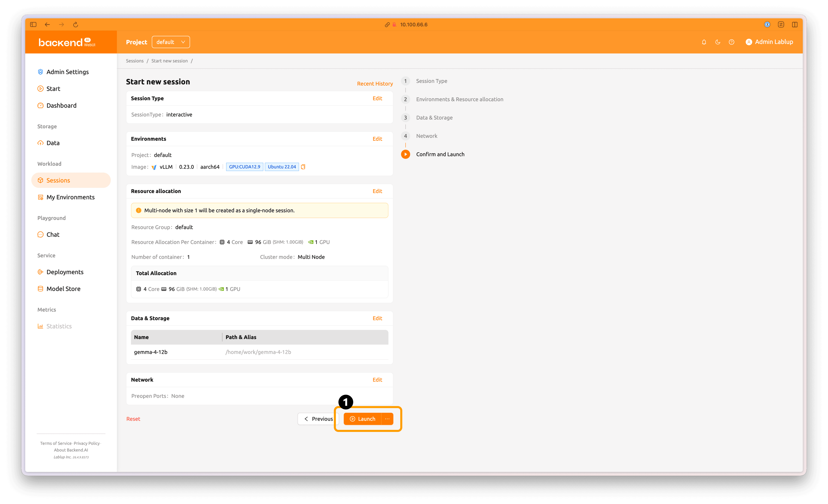Go back with the browser back arrow

click(47, 24)
